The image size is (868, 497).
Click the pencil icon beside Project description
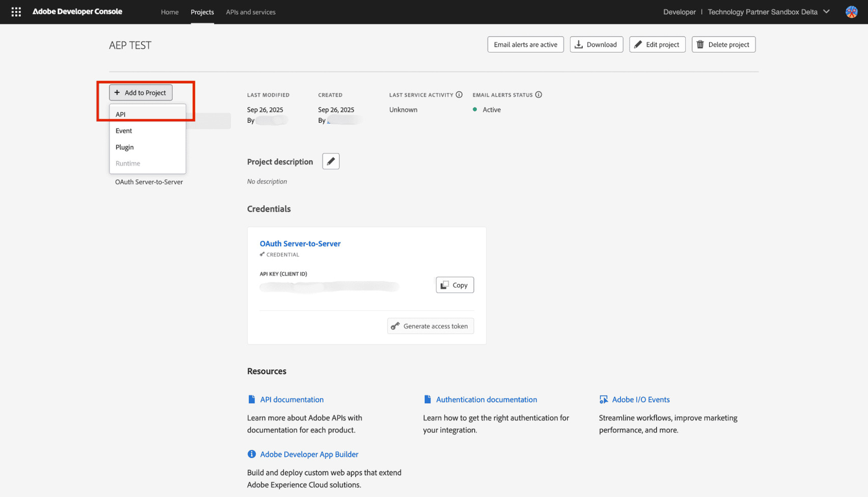(331, 161)
